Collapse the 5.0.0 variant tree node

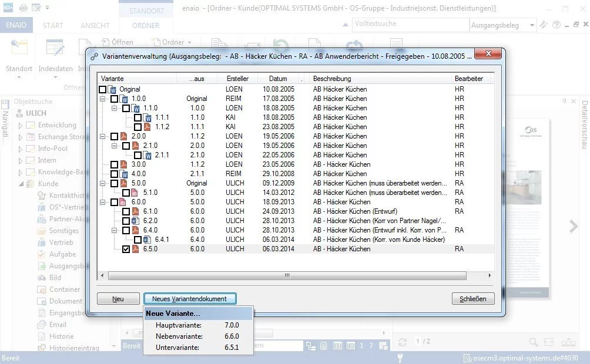102,183
